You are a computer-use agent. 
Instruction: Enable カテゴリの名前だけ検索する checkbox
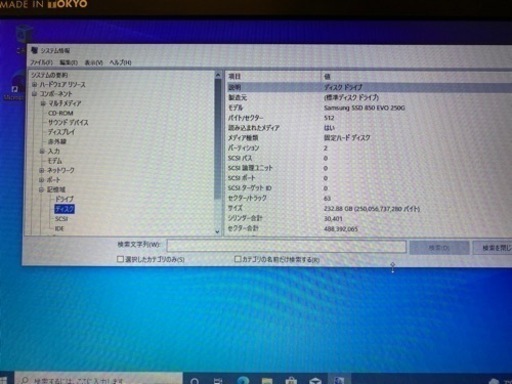(x=238, y=259)
